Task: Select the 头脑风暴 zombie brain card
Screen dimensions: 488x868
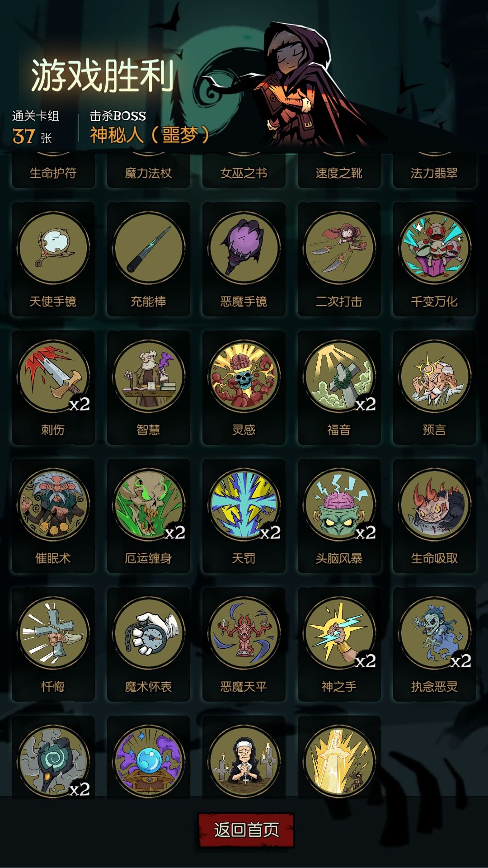Action: [339, 516]
